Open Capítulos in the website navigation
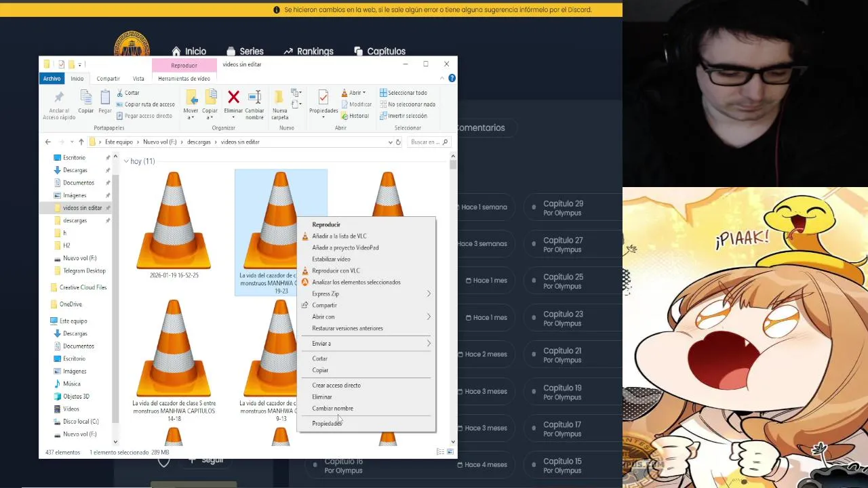The height and width of the screenshot is (488, 868). 380,52
